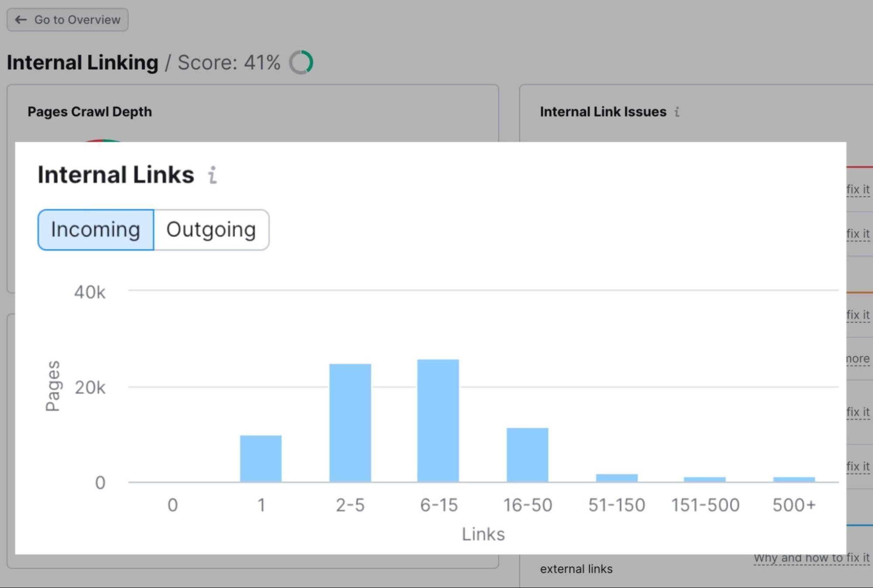This screenshot has height=588, width=873.
Task: Select the Incoming links tab
Action: click(x=96, y=230)
